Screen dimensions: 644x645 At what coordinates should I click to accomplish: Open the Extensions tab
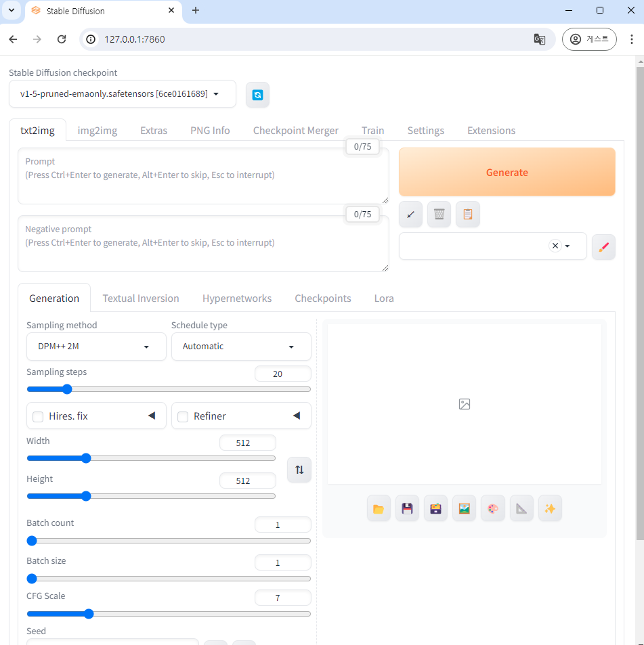click(491, 131)
